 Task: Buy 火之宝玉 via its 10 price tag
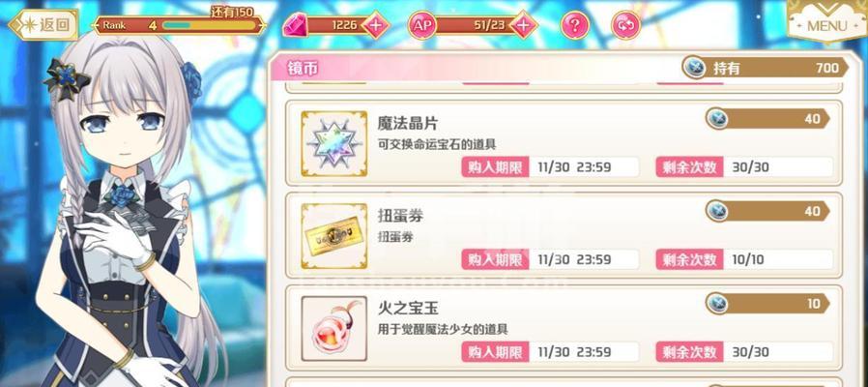point(767,304)
